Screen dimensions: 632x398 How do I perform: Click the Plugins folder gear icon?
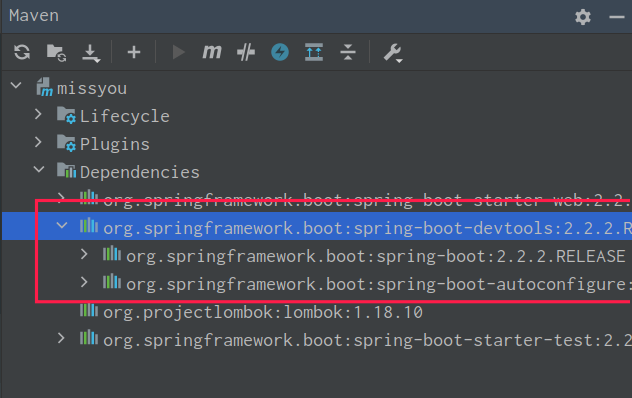point(66,143)
